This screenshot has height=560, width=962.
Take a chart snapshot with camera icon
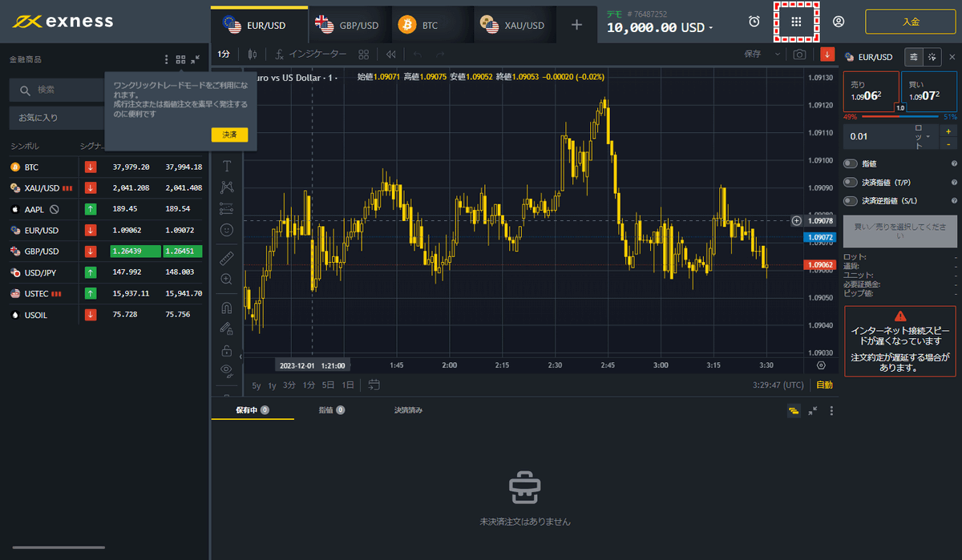coord(799,54)
